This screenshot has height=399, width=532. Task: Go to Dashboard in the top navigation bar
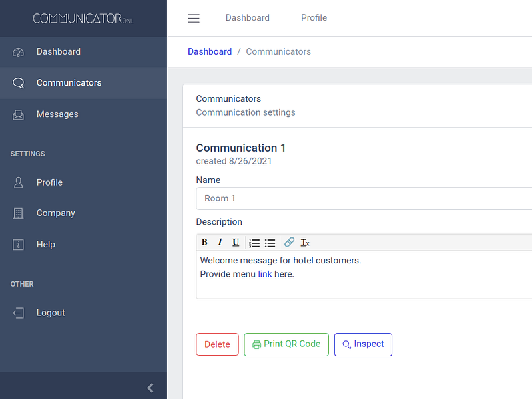coord(248,18)
